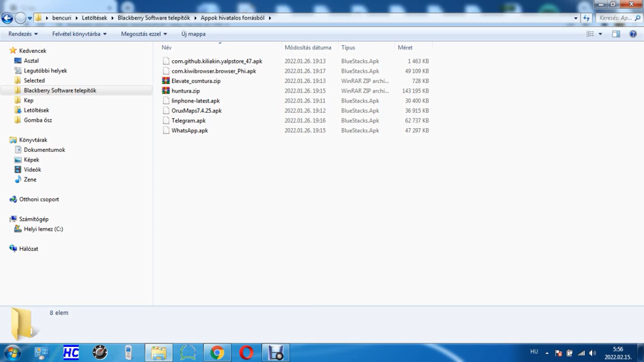Open Helyi lemez (C:) drive
The image size is (644, 362).
click(43, 229)
